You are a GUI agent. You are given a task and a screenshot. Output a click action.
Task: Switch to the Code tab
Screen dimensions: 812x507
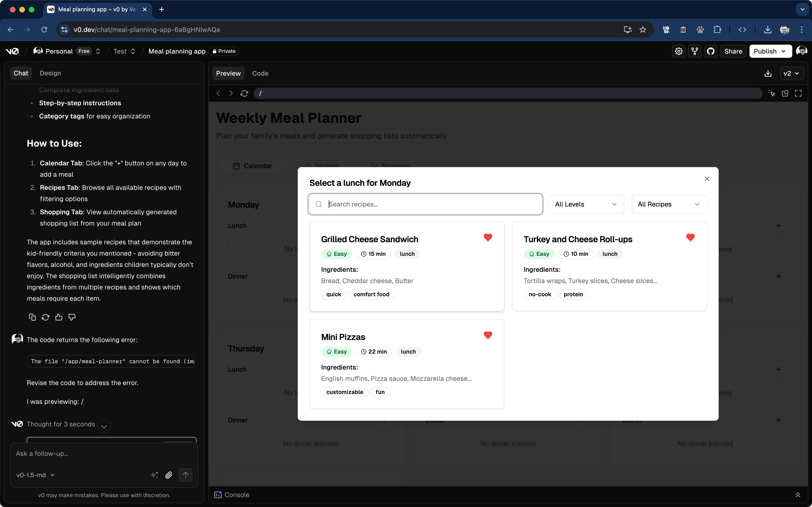pyautogui.click(x=260, y=74)
